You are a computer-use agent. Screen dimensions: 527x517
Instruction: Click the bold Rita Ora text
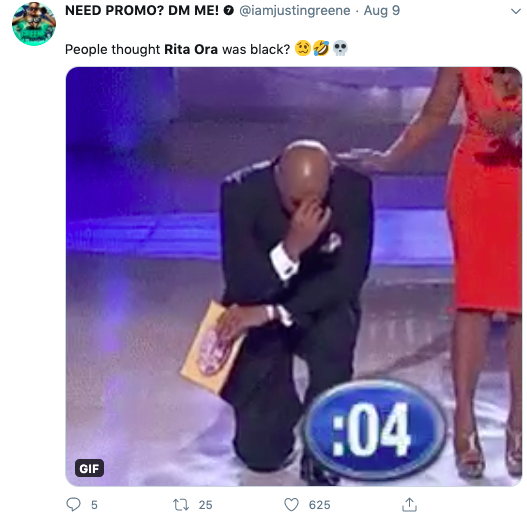191,49
